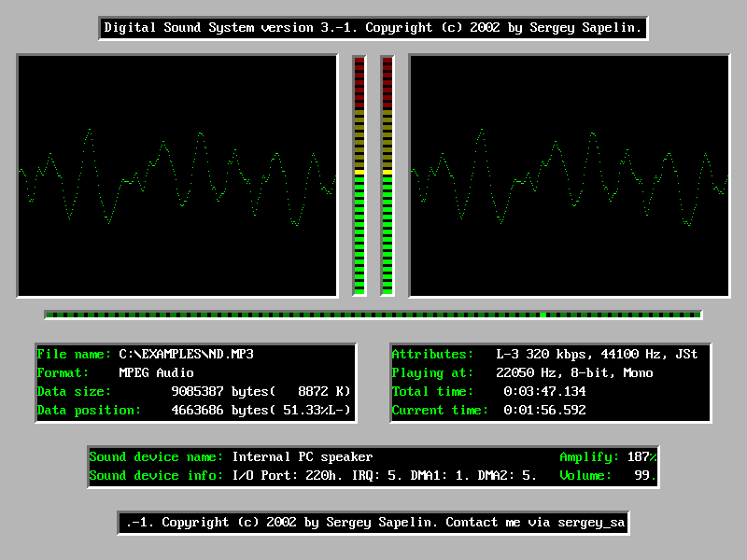Click the playback progress bar position marker

pyautogui.click(x=543, y=315)
